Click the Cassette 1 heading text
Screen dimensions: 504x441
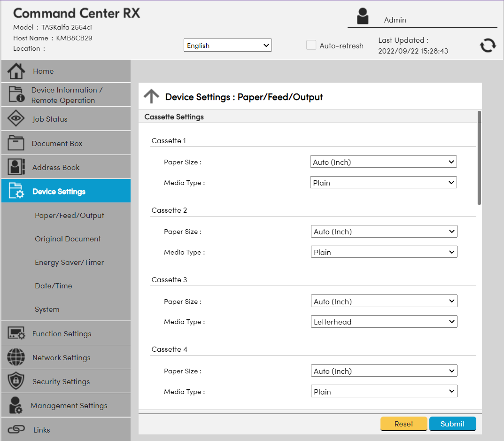(x=169, y=141)
